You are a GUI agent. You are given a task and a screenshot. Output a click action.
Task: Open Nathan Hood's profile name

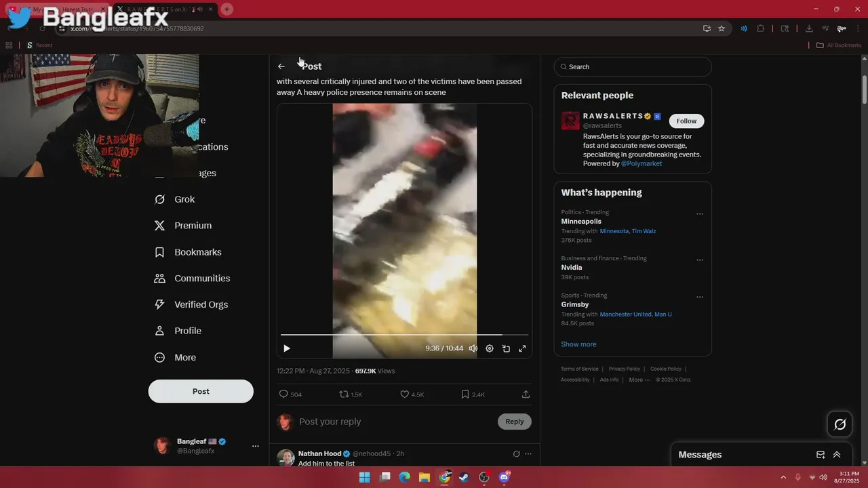320,453
